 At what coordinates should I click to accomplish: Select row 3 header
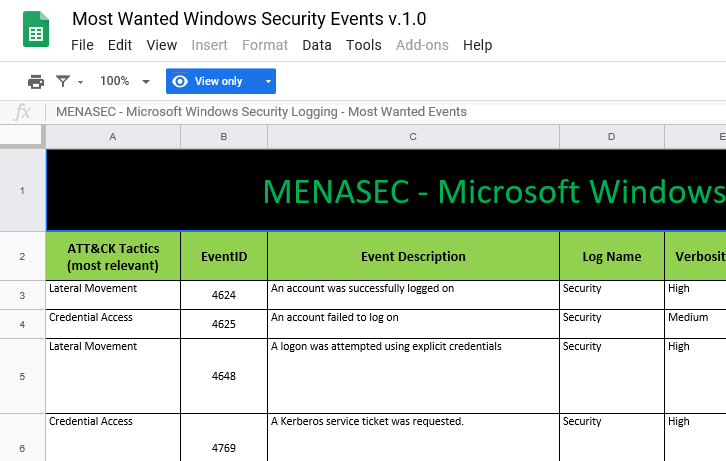point(22,295)
